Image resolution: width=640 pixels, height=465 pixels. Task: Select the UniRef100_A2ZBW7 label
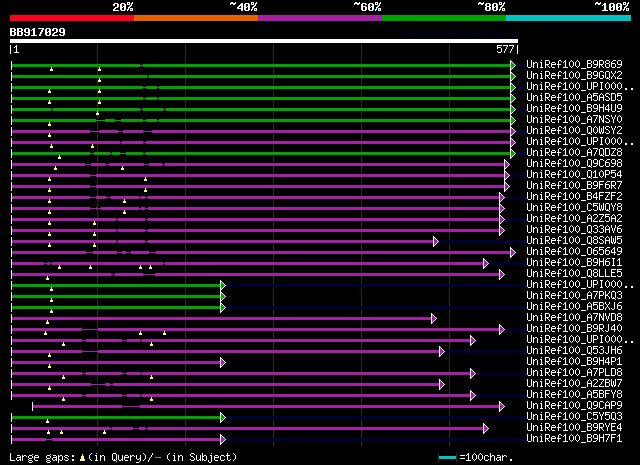click(x=574, y=383)
